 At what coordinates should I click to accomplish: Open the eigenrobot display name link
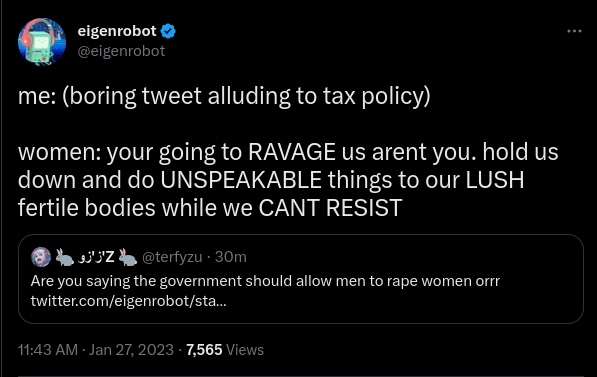[x=117, y=31]
